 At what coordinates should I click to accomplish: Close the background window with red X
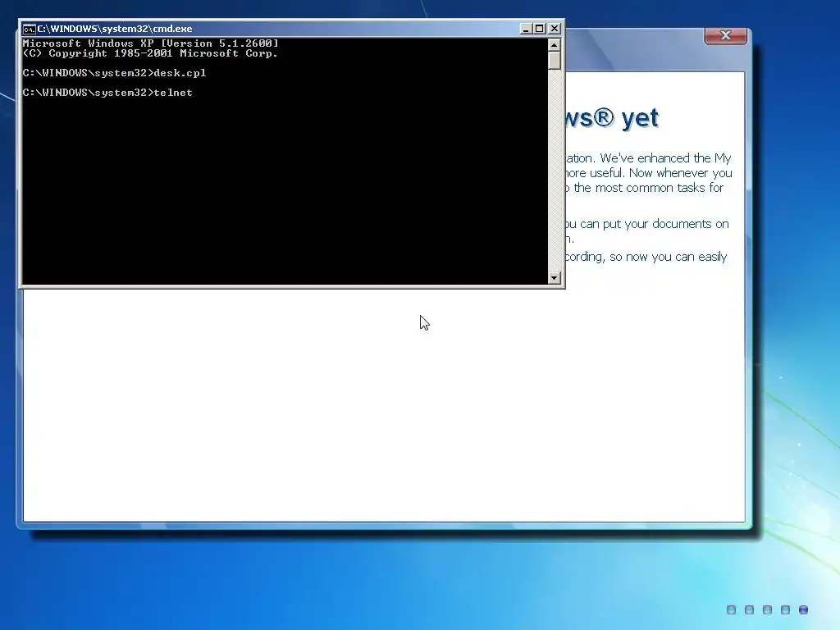(x=725, y=35)
